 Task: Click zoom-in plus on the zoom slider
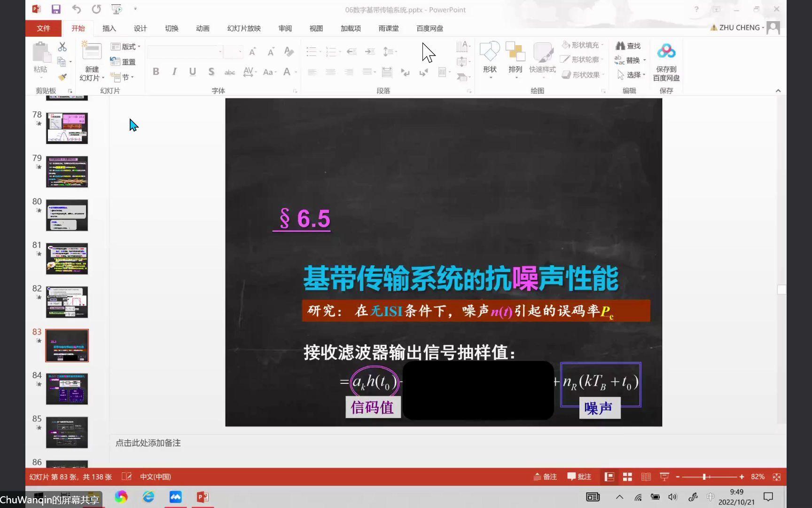point(742,476)
